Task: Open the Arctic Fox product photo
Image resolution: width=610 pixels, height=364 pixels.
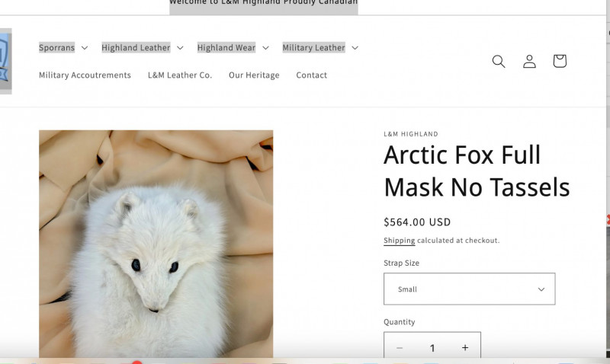Action: coord(156,244)
